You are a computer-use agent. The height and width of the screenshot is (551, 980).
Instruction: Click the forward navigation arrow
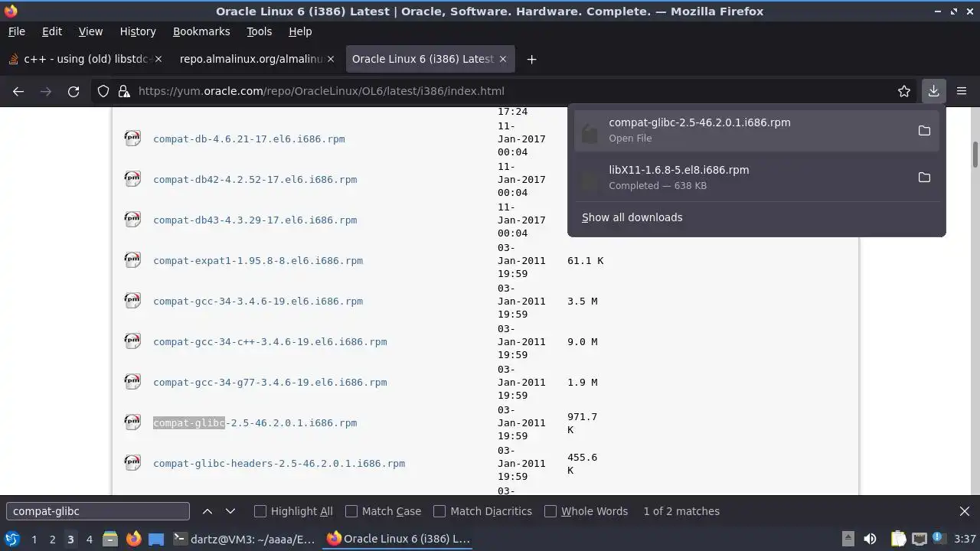[46, 91]
